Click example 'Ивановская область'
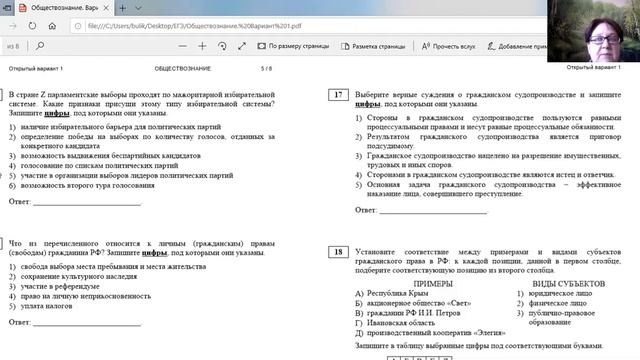The image size is (640, 360). (401, 323)
